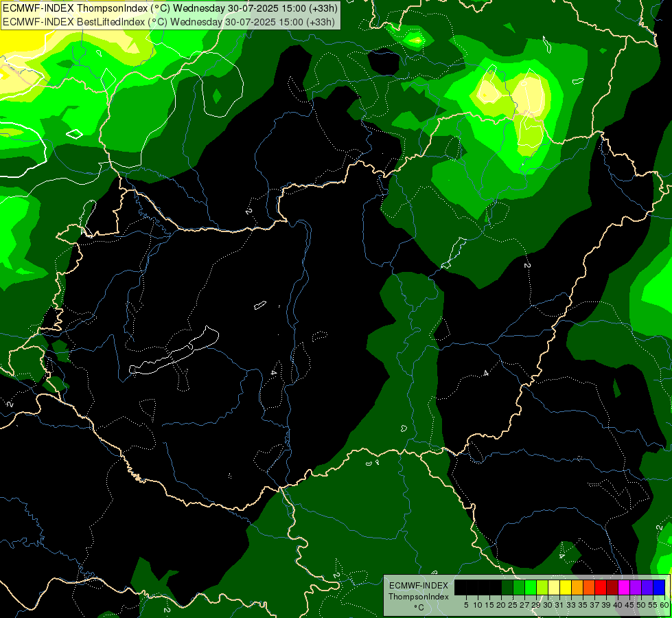Click the legend tick value 5
Screen dimensions: 672x618
pyautogui.click(x=466, y=605)
